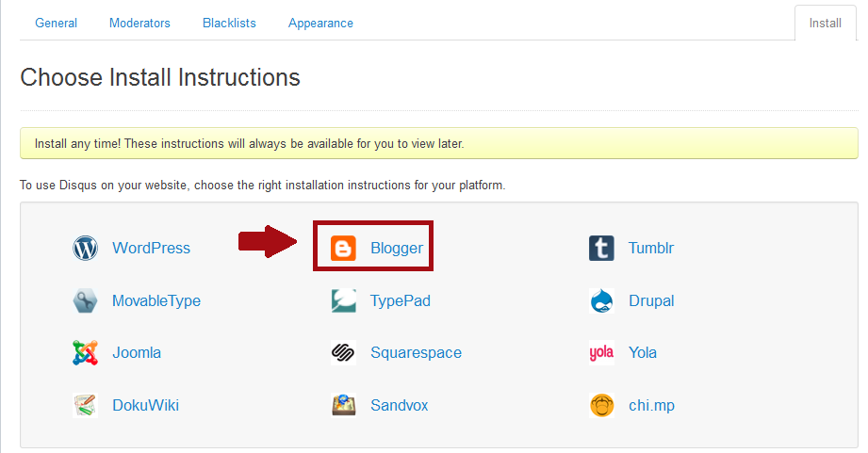Click the Joomla logo icon
The width and height of the screenshot is (868, 453).
pyautogui.click(x=85, y=353)
